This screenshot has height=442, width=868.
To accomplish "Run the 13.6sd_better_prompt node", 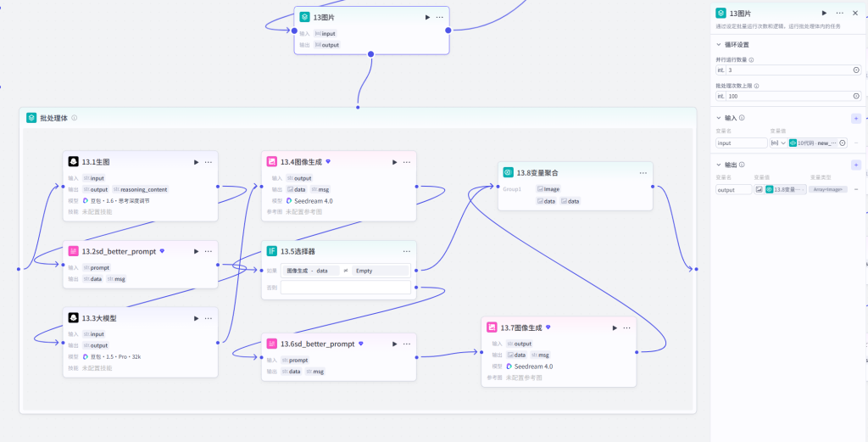I will [395, 344].
